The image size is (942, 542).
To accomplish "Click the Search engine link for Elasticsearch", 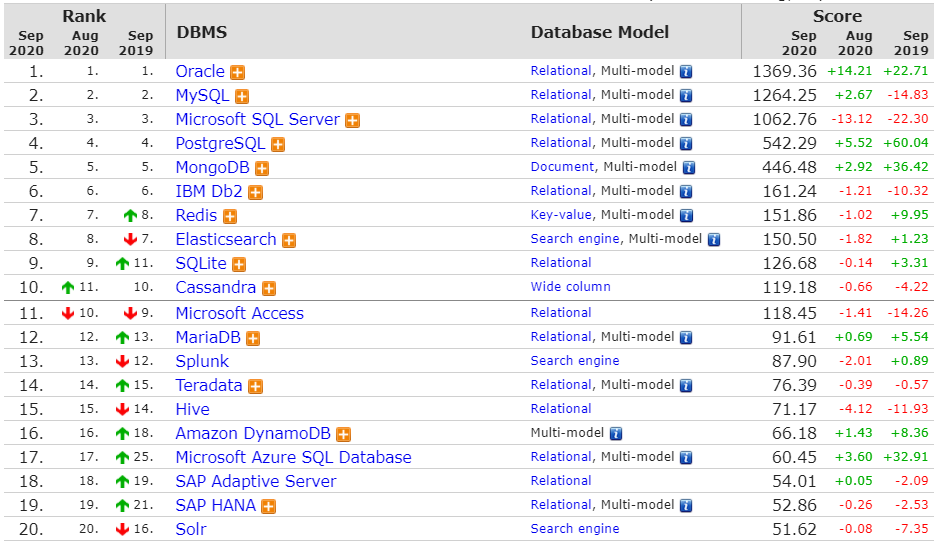I will coord(575,239).
